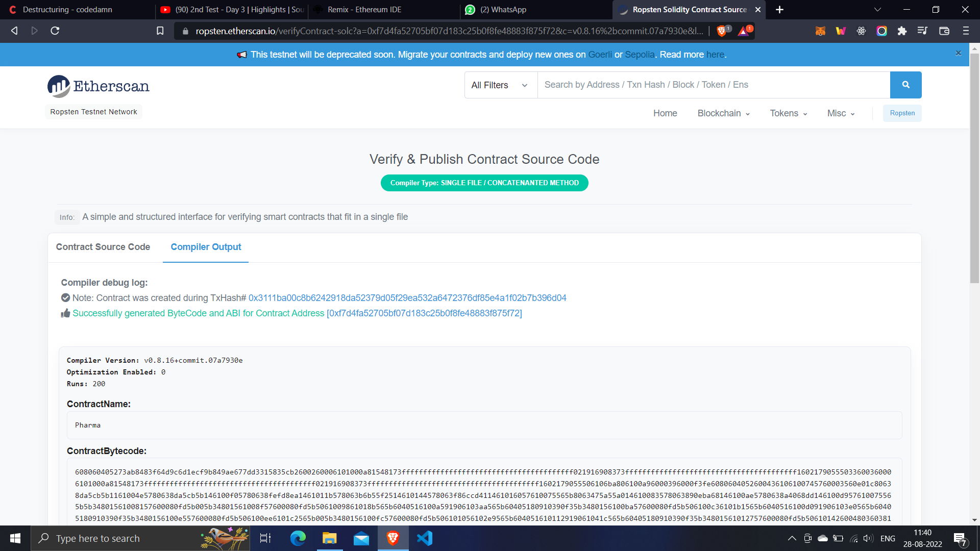This screenshot has height=551, width=980.
Task: Expand the Blockchain menu
Action: pos(723,113)
